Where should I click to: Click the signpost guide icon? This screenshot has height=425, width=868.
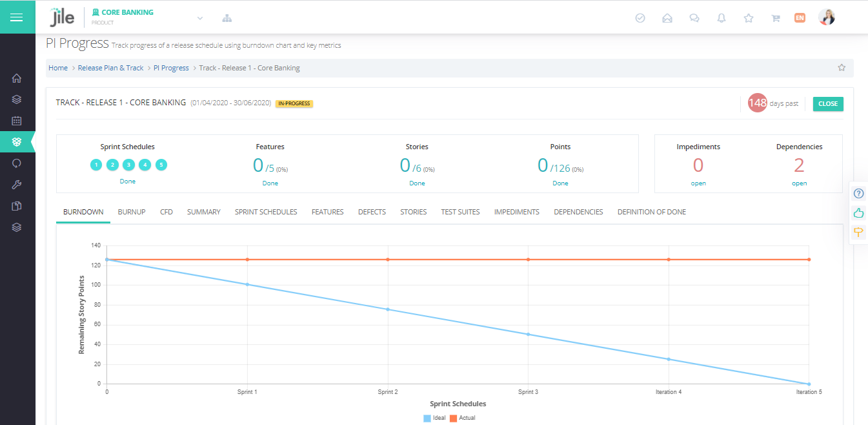(858, 232)
